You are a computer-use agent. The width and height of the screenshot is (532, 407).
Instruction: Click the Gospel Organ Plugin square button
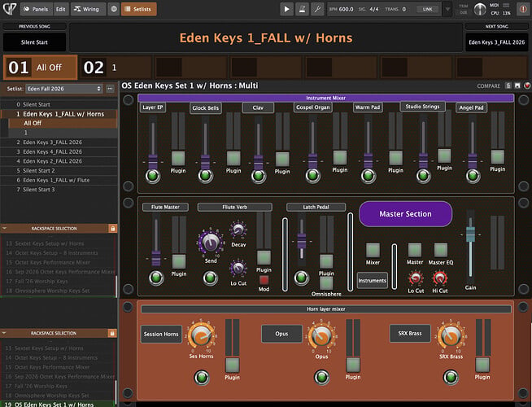340,158
